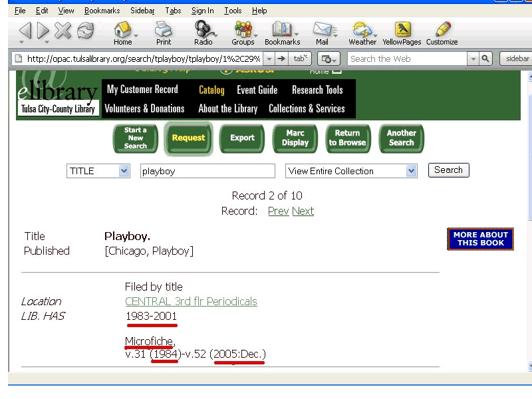Open the Back button history arrow
Viewport: 532px width, 399px height.
click(x=22, y=43)
